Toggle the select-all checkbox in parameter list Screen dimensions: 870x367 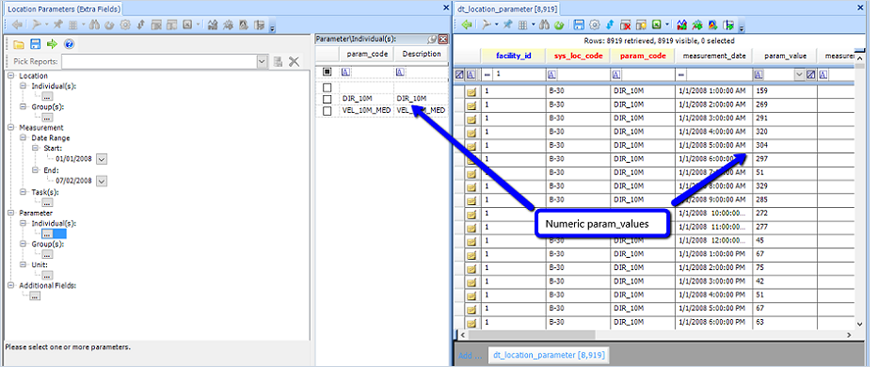point(327,72)
